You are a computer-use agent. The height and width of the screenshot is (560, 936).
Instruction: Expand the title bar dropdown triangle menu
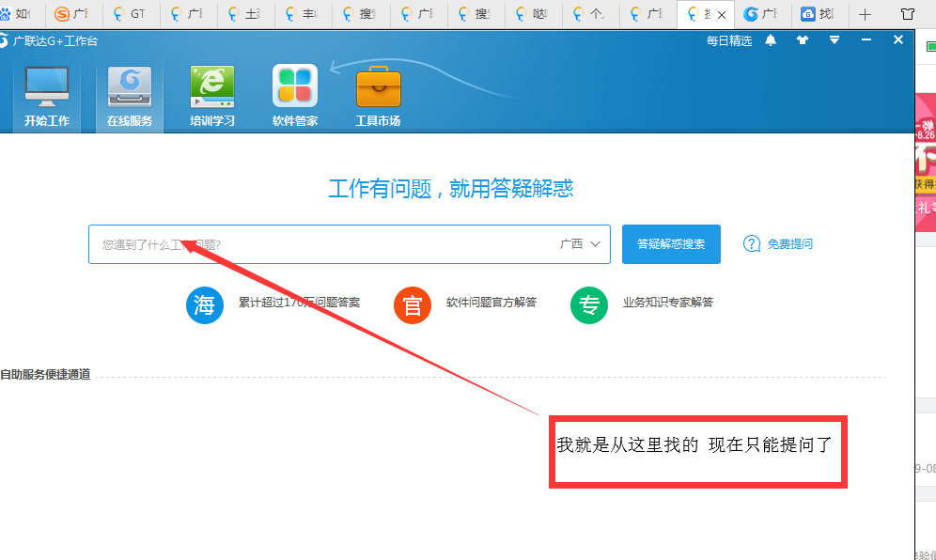click(835, 40)
